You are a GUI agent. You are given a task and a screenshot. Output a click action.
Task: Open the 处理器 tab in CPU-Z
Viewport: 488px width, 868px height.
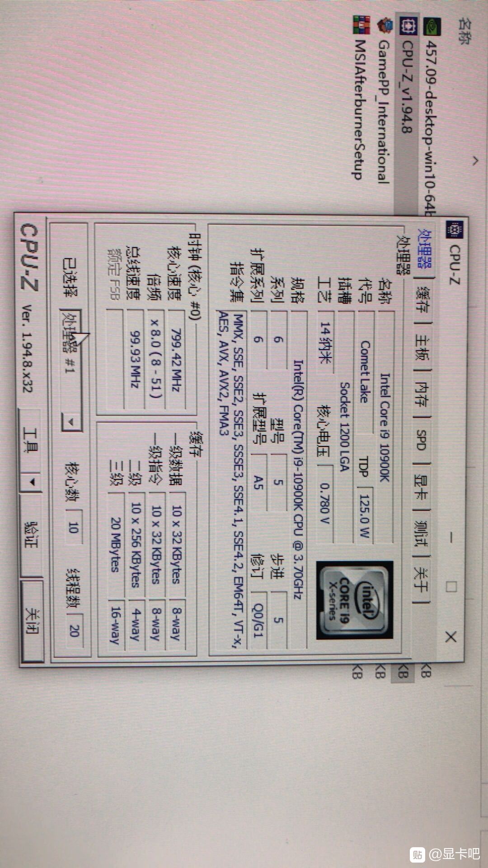point(424,250)
